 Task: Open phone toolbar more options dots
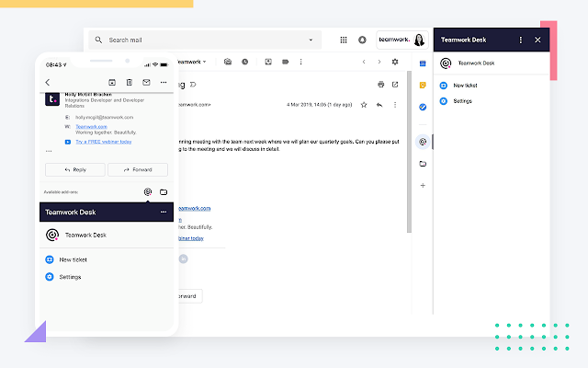[x=164, y=82]
